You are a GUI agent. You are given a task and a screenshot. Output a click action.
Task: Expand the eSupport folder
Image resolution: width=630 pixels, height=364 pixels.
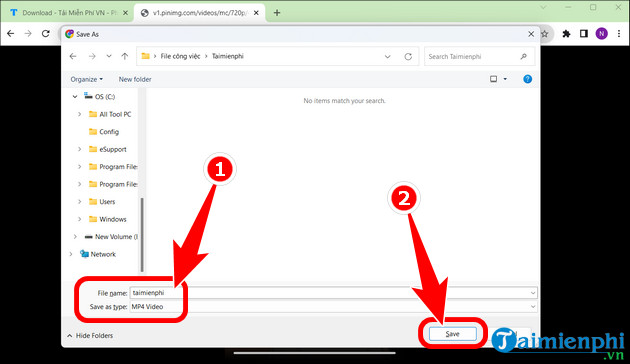pyautogui.click(x=80, y=149)
